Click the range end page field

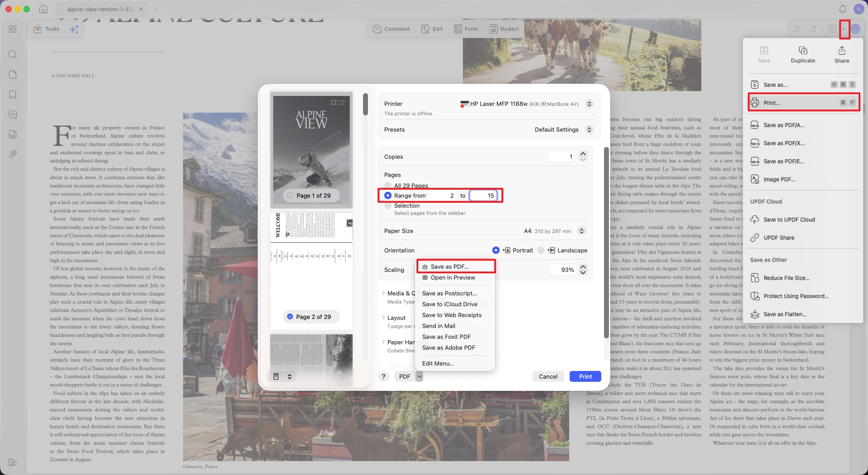(x=483, y=196)
